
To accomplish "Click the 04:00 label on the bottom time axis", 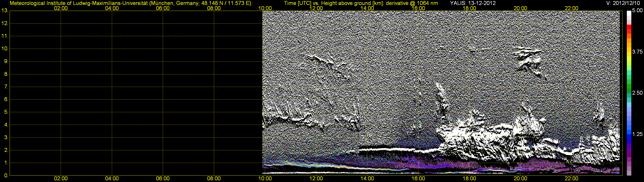I will [x=112, y=179].
